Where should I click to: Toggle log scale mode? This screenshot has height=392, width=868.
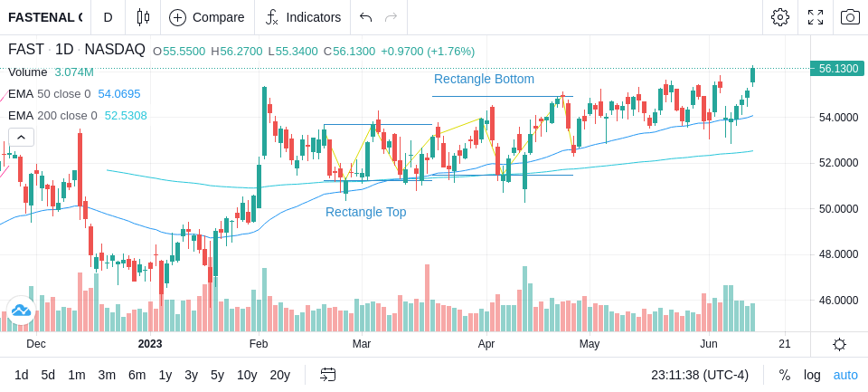[x=812, y=375]
